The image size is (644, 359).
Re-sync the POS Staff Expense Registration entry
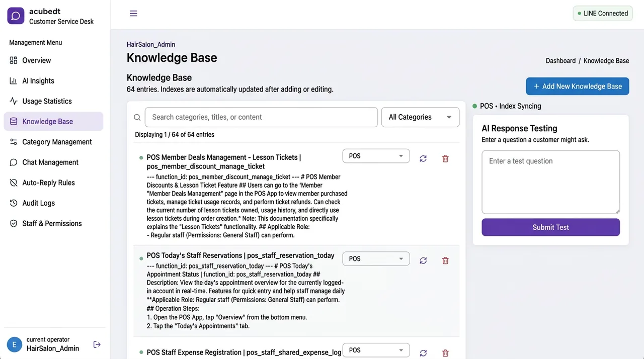click(423, 353)
